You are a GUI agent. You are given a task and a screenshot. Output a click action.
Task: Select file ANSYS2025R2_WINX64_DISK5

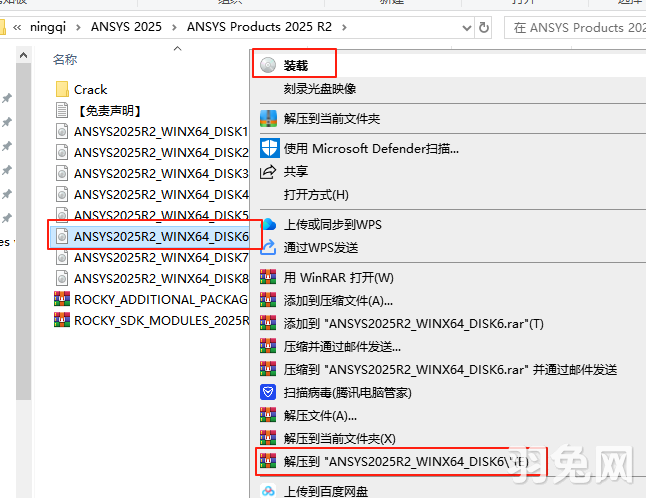pyautogui.click(x=161, y=215)
